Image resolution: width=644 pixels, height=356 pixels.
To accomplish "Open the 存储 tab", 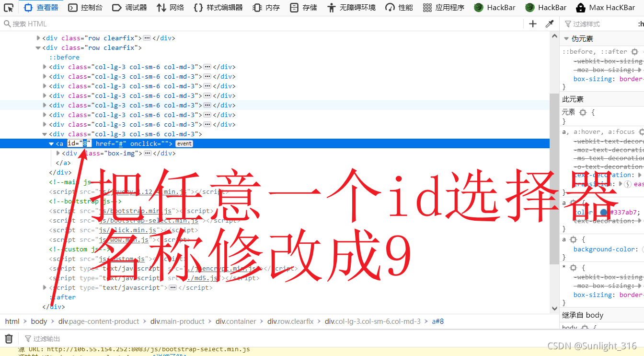I will point(303,8).
